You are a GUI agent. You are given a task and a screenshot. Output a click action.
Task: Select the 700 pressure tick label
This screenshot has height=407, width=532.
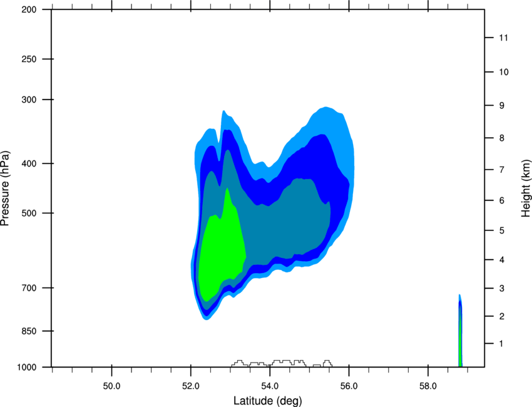pos(29,288)
